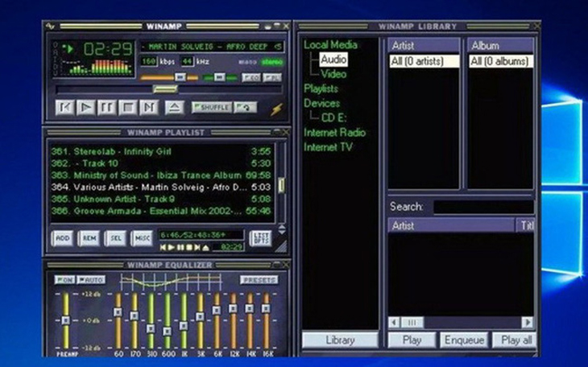Click the Play button in Winamp Library
The height and width of the screenshot is (367, 588).
point(412,340)
